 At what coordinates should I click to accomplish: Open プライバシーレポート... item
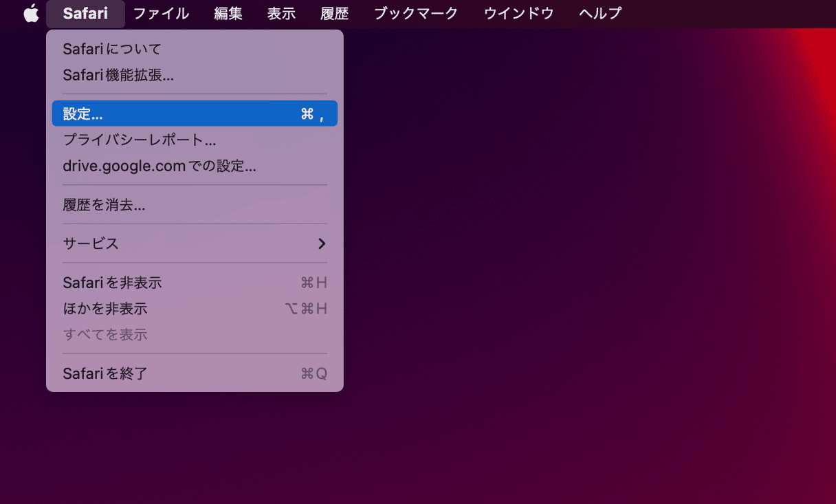tap(140, 140)
